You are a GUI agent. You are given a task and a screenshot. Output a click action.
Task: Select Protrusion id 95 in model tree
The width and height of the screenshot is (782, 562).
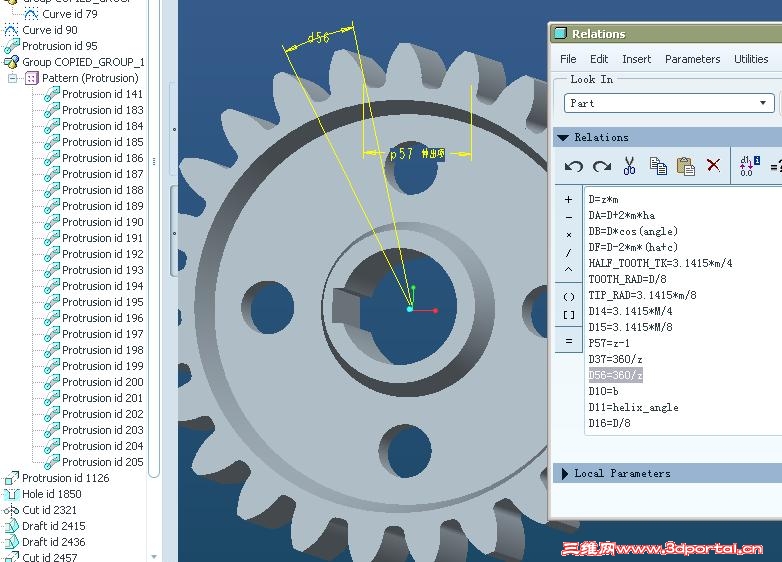(60, 46)
